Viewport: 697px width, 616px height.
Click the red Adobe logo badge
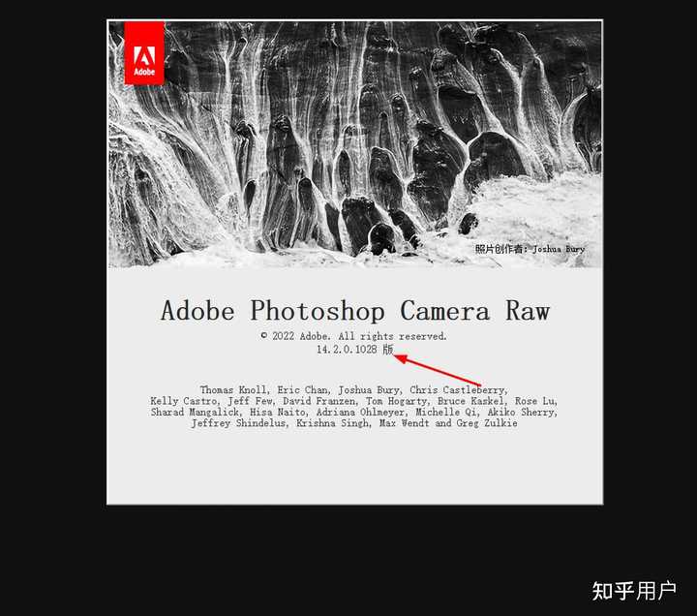[x=144, y=53]
